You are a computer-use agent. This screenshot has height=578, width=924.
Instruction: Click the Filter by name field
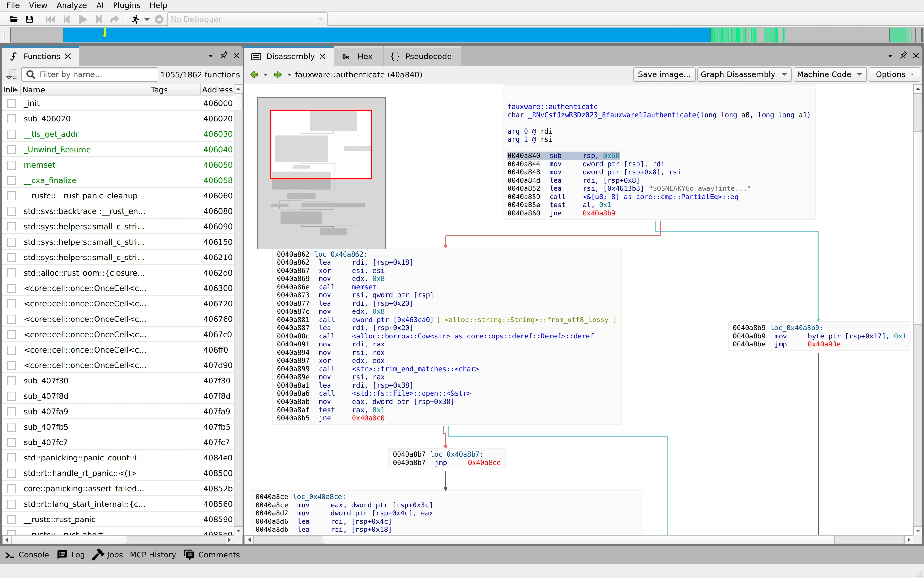point(90,74)
